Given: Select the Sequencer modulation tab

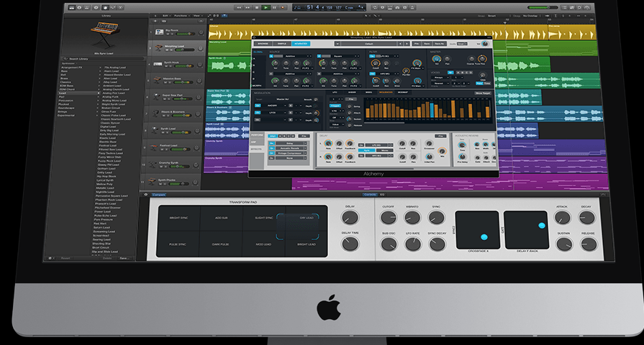Looking at the screenshot, I should coord(385,92).
